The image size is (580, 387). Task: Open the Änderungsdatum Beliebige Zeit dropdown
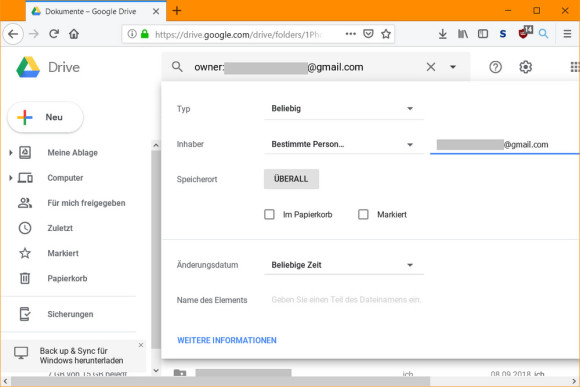click(x=344, y=265)
